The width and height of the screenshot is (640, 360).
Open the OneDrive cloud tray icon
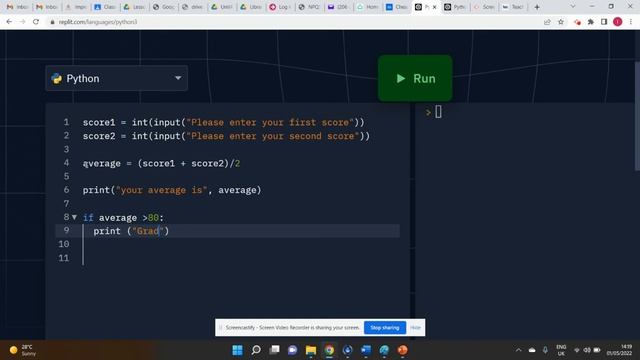532,350
